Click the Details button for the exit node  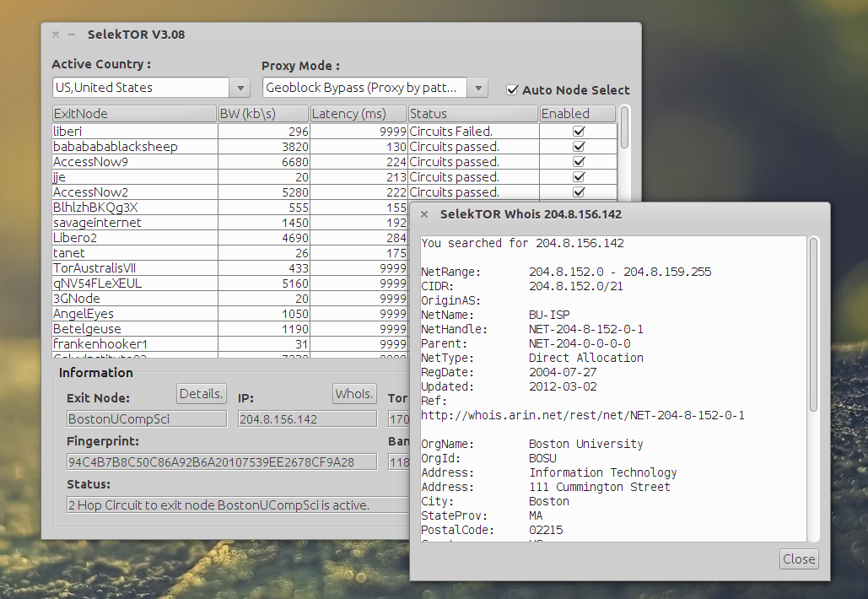pyautogui.click(x=203, y=393)
